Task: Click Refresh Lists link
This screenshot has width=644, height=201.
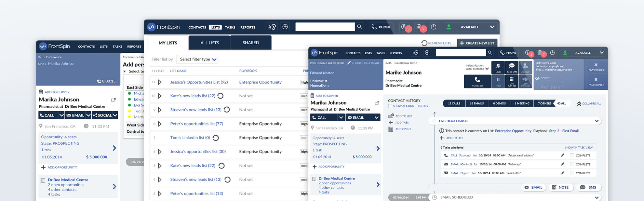Action: [x=436, y=43]
